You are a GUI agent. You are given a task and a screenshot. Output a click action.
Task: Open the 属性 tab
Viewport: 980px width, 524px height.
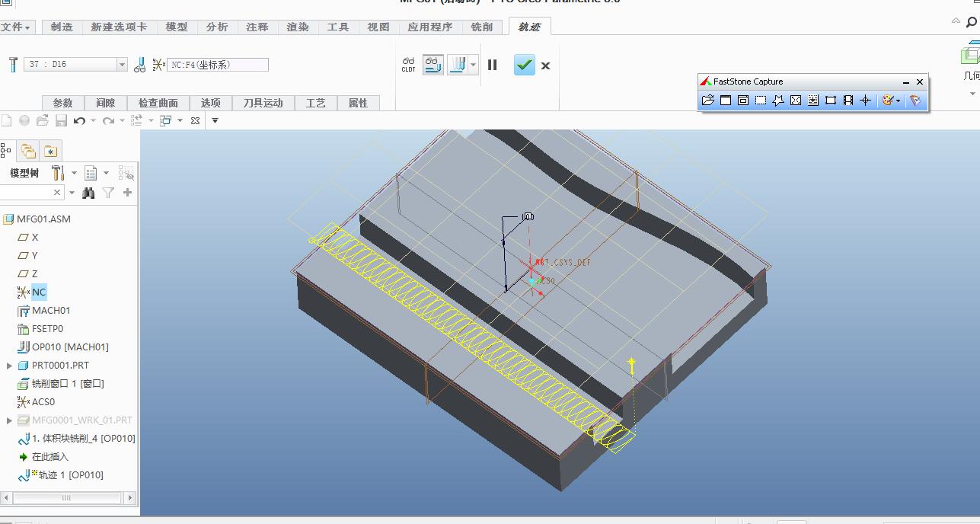[357, 103]
